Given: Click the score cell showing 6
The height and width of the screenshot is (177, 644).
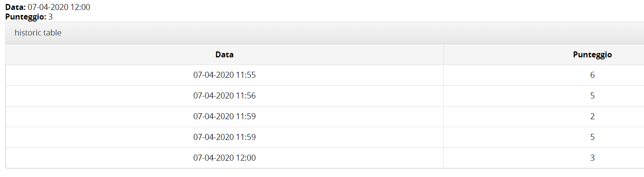Looking at the screenshot, I should (592, 75).
